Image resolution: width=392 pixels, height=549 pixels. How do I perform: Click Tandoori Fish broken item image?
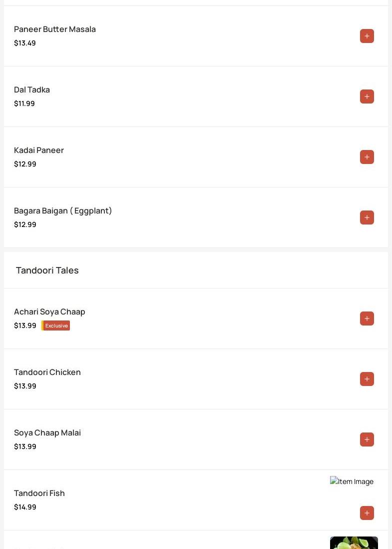[352, 481]
